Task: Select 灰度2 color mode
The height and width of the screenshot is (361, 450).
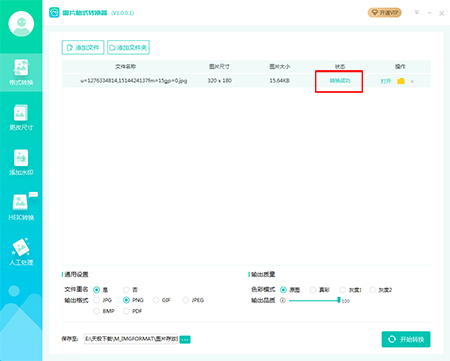Action: (372, 290)
